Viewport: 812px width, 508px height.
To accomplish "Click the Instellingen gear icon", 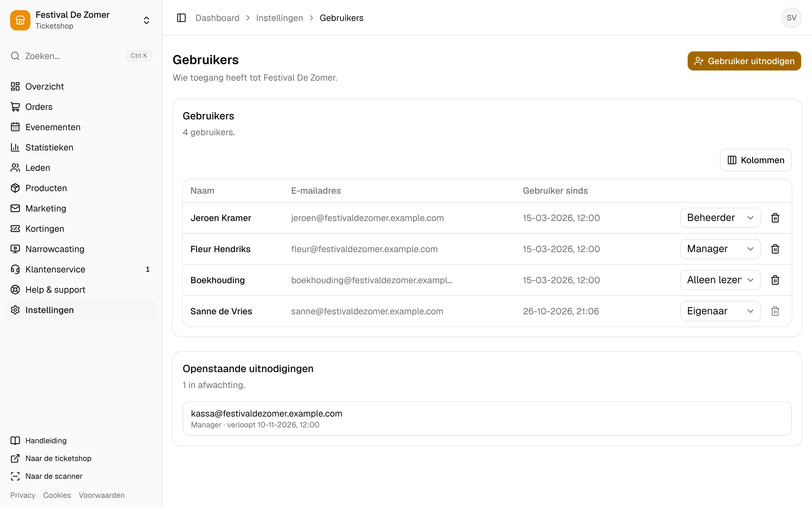I will coord(15,310).
